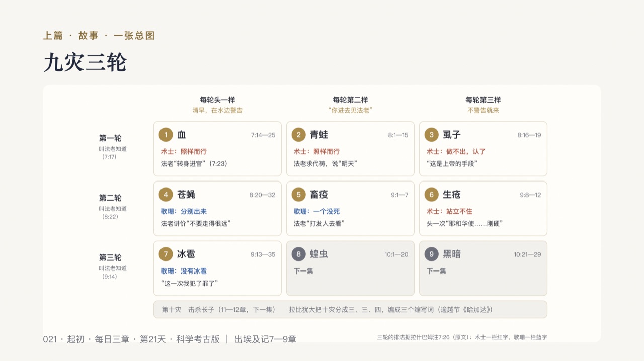Click the gold number 2 circle badge
This screenshot has height=361, width=644.
298,135
